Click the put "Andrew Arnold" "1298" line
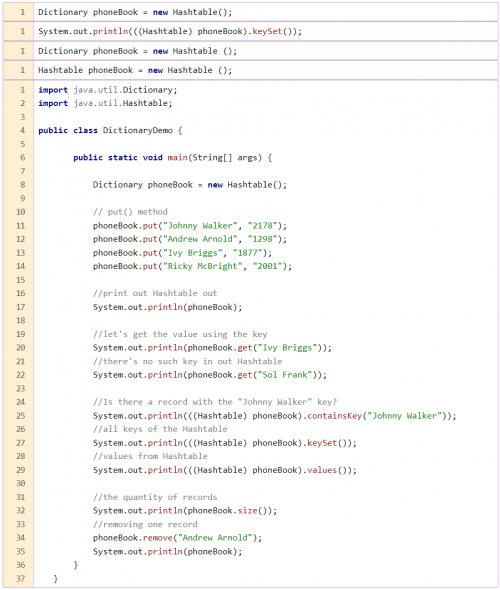 [x=190, y=239]
